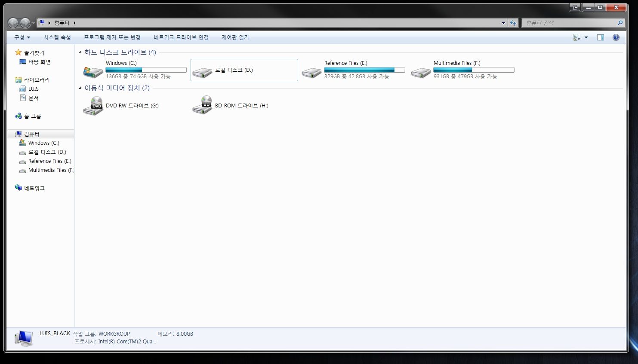This screenshot has height=364, width=638.
Task: Show the preview pane
Action: (x=601, y=37)
